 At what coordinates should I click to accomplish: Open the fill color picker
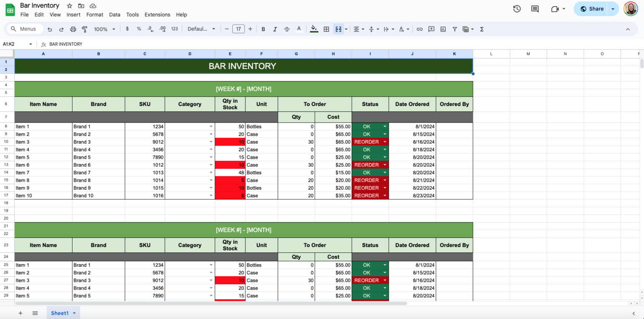314,29
